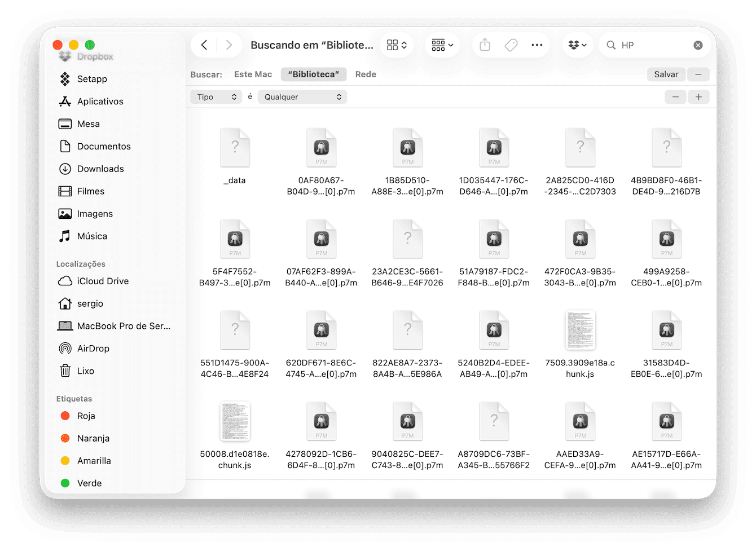Click the search magnifier icon
The image size is (756, 551).
(611, 45)
